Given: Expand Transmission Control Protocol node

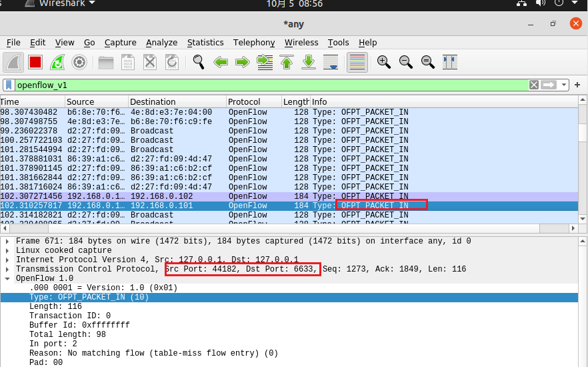Looking at the screenshot, I should point(7,269).
